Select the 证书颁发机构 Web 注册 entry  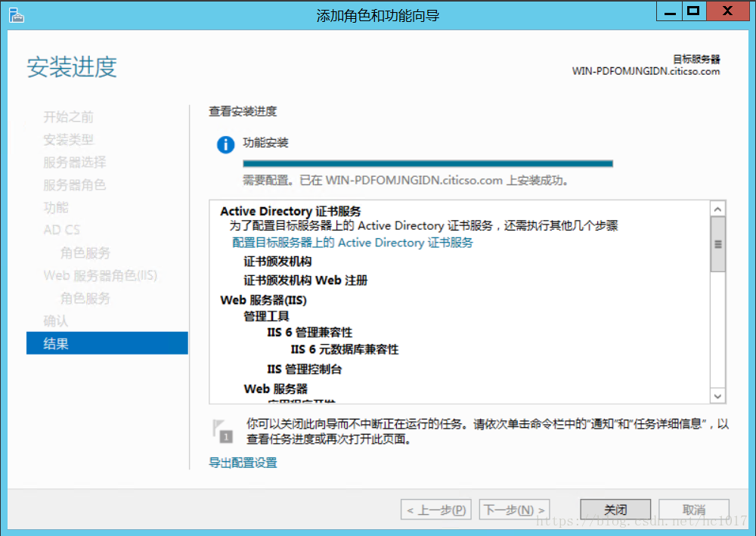[x=305, y=280]
